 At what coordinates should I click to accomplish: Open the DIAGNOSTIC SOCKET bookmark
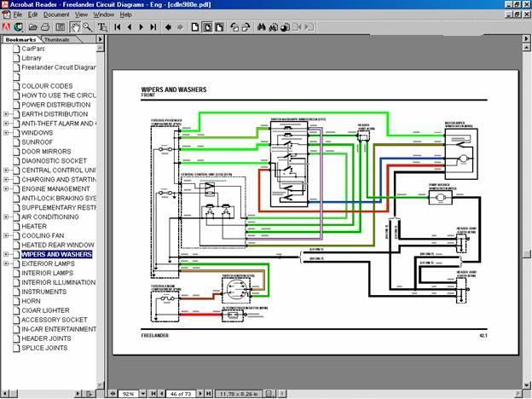pyautogui.click(x=55, y=161)
